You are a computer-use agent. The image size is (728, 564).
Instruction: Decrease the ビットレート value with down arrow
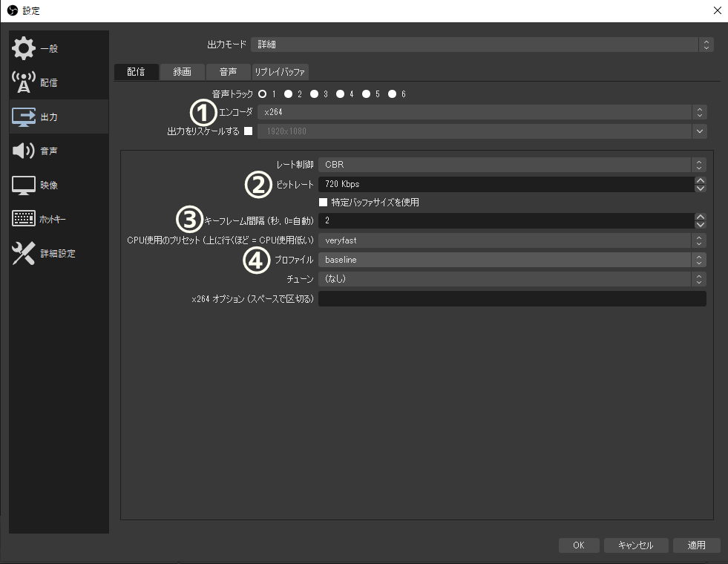pos(701,188)
